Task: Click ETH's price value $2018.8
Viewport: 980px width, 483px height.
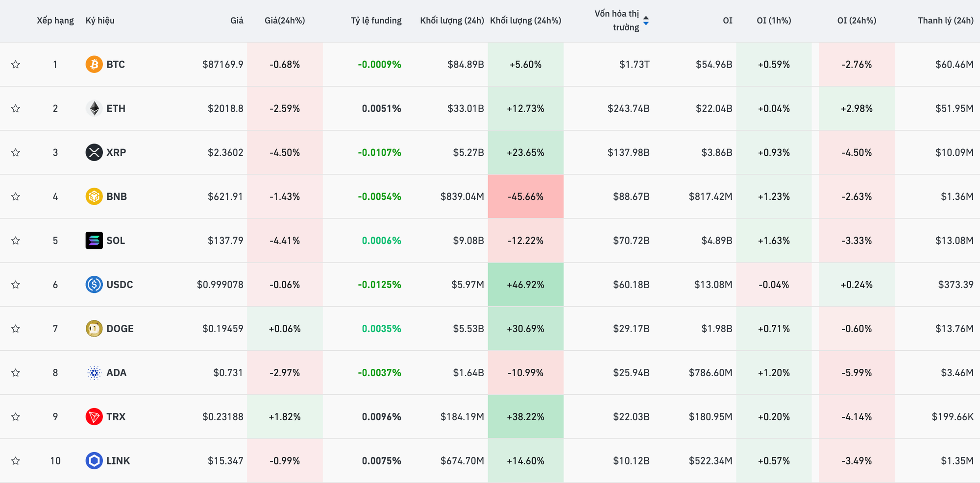Action: 225,108
